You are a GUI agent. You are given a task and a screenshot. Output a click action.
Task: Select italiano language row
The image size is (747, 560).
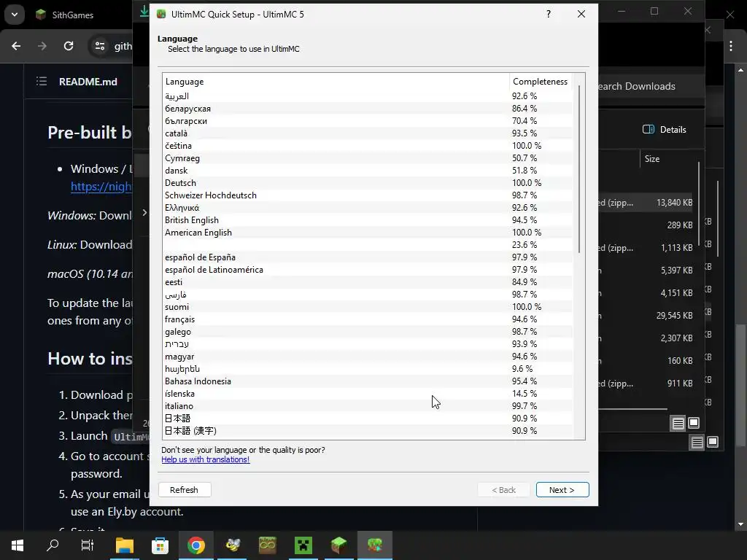(368, 405)
